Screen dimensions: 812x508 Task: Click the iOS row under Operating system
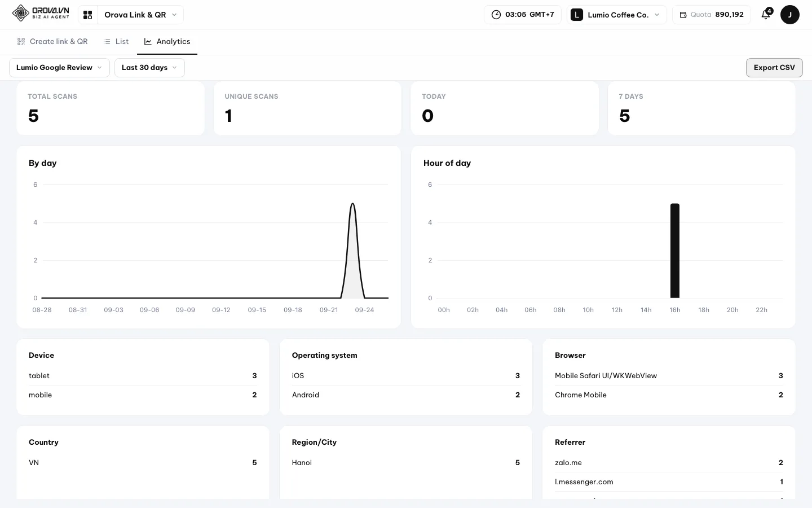pyautogui.click(x=406, y=376)
